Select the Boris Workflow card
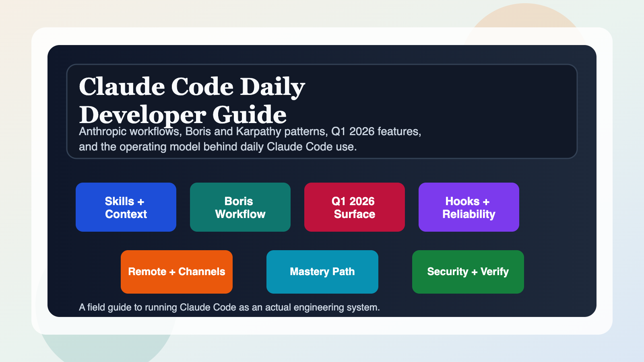The width and height of the screenshot is (644, 362). pyautogui.click(x=240, y=207)
